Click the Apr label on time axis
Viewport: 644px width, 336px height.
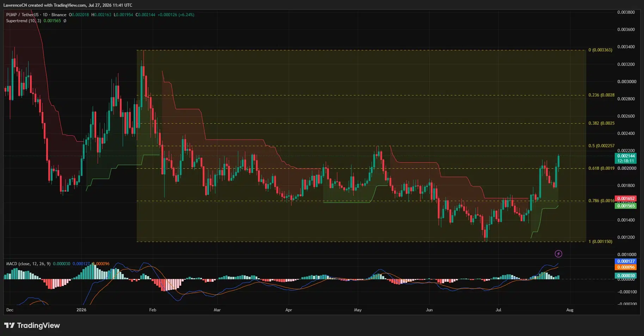(x=289, y=310)
